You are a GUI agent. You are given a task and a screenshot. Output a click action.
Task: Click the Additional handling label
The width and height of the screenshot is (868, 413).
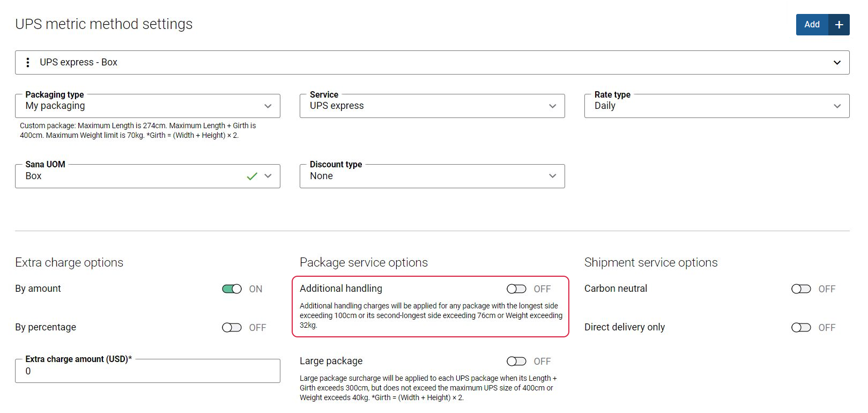coord(341,289)
